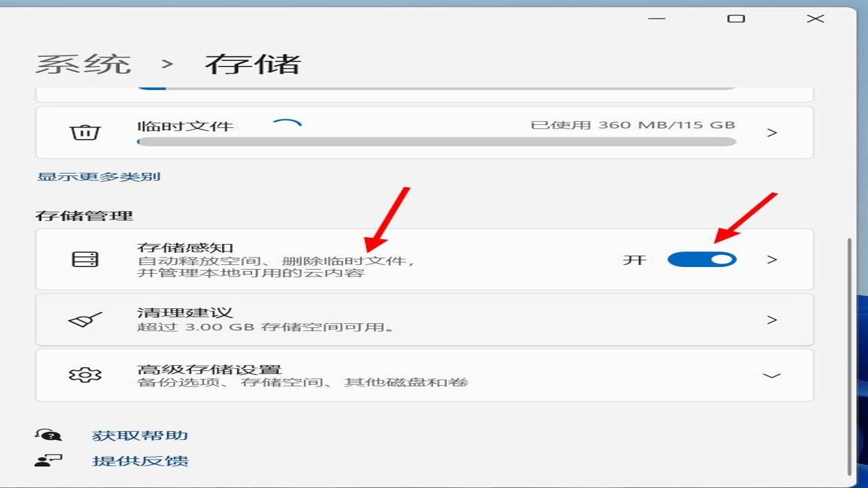Click the 临时文件 label
This screenshot has height=488, width=868.
point(185,126)
